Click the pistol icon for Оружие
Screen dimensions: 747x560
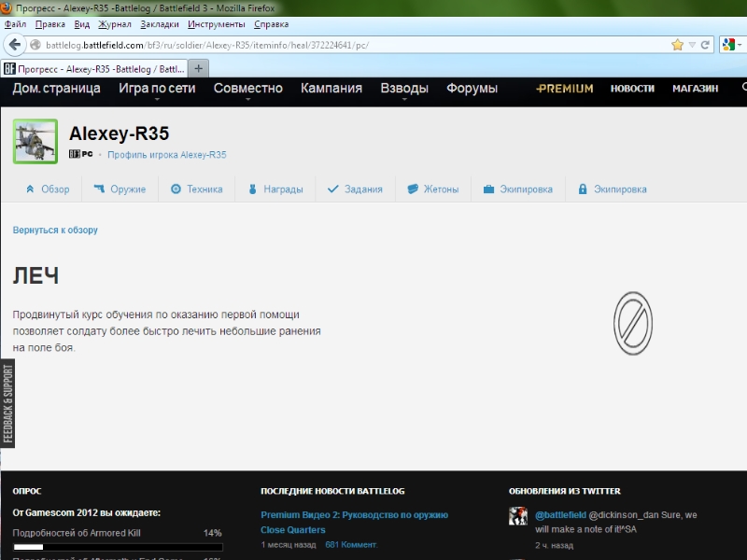pos(99,189)
